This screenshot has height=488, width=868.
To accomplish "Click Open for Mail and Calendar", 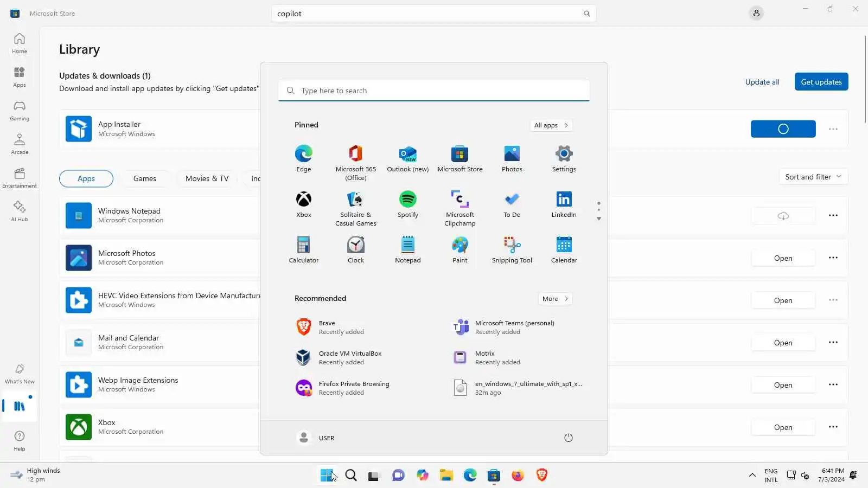I will point(783,343).
